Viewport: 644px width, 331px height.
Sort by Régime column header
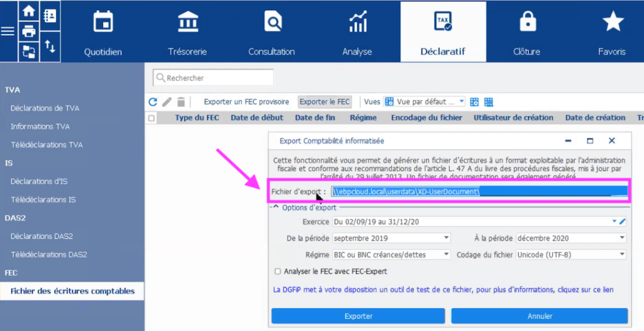(x=363, y=118)
